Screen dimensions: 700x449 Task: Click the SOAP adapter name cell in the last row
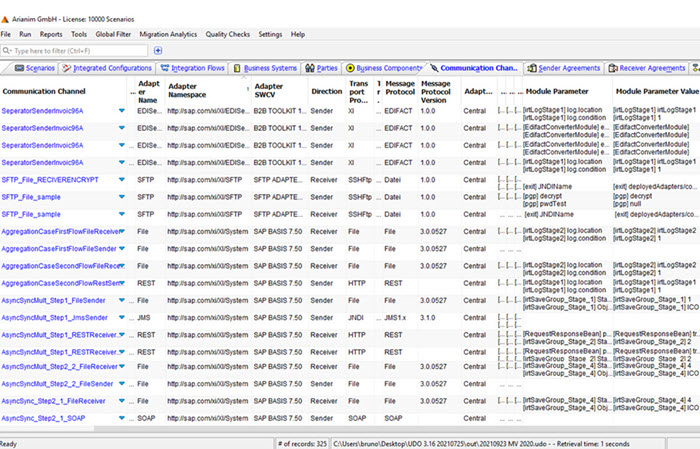(x=146, y=418)
